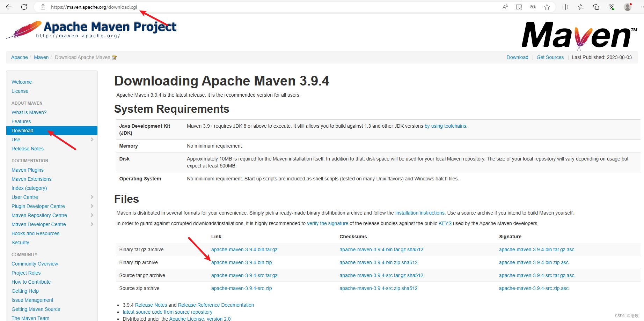644x321 pixels.
Task: Click the edit icon next to Download Apache Maven
Action: pyautogui.click(x=114, y=58)
